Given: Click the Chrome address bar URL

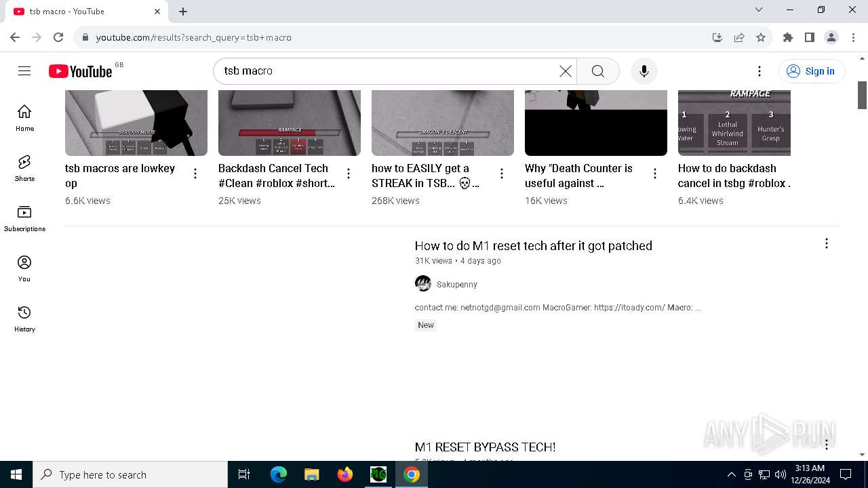Looking at the screenshot, I should (194, 37).
